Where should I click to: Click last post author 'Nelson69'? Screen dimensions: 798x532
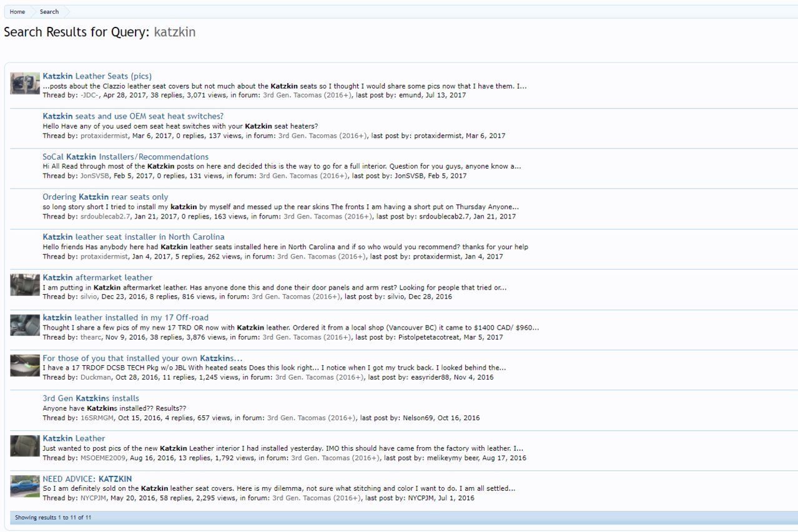419,418
